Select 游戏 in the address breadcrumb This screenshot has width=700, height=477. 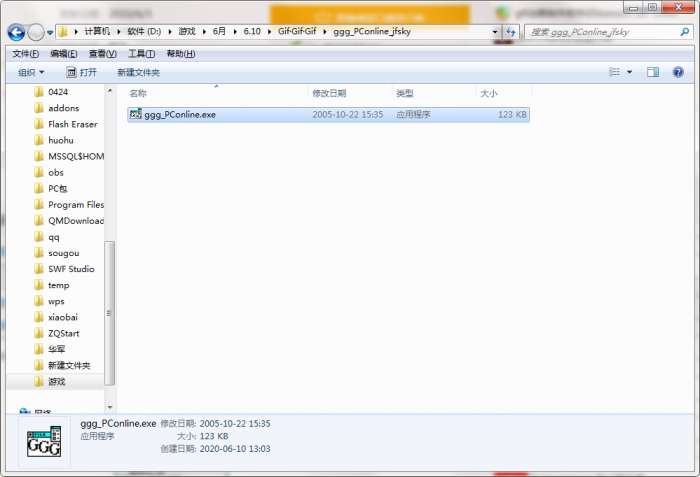coord(187,31)
